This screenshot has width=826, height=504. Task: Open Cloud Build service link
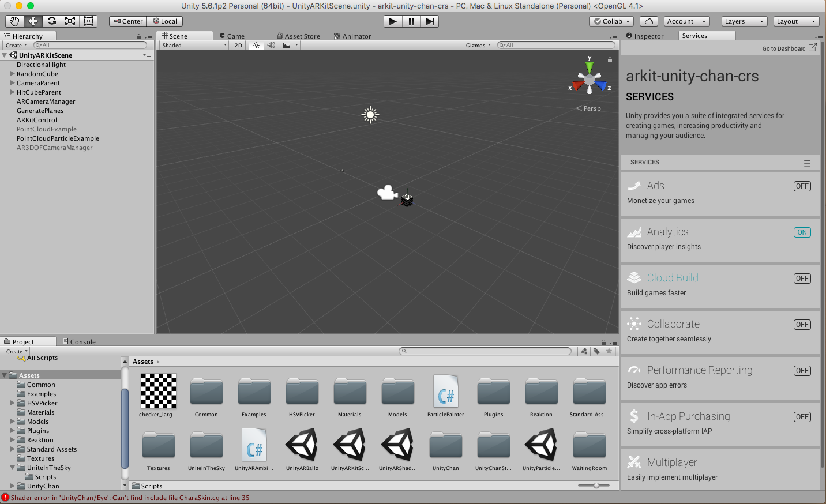(x=673, y=278)
